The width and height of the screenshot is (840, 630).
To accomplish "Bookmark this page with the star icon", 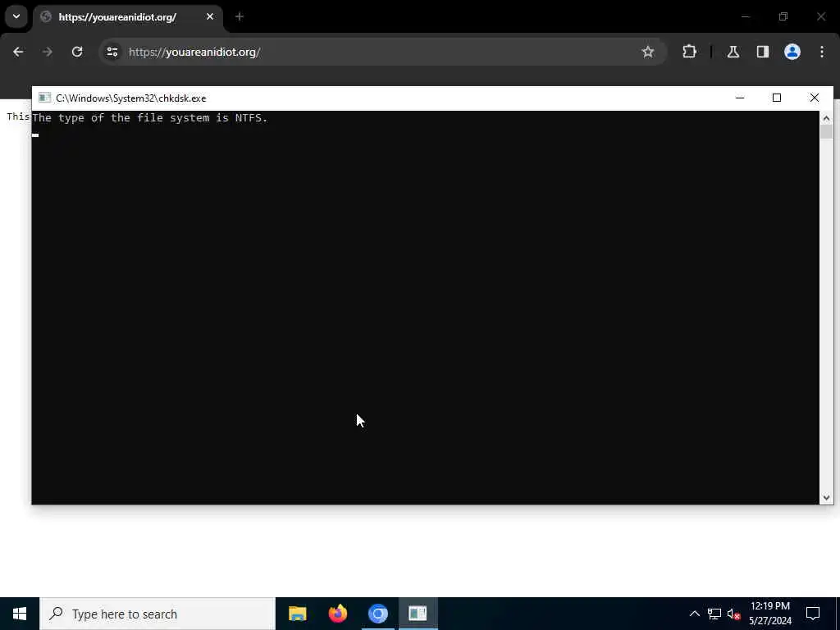I will (x=648, y=52).
